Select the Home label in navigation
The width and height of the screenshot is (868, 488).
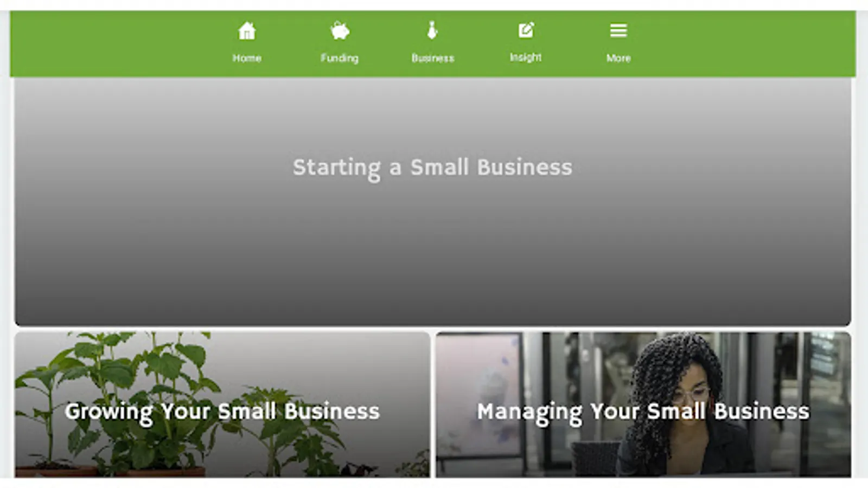coord(247,58)
